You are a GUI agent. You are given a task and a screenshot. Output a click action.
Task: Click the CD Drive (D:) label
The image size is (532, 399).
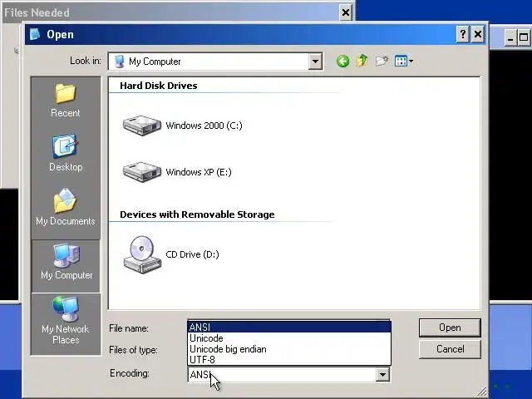192,254
